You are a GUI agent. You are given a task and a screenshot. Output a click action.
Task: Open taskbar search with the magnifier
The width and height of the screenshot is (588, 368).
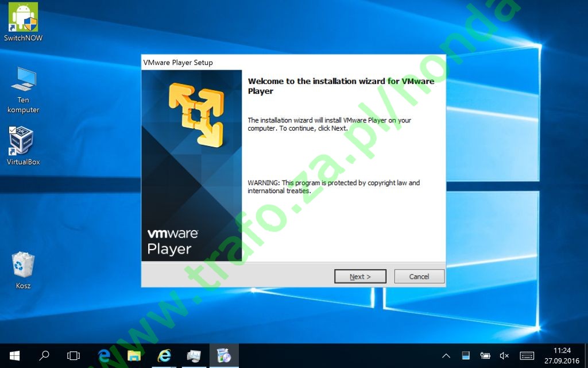pyautogui.click(x=44, y=355)
